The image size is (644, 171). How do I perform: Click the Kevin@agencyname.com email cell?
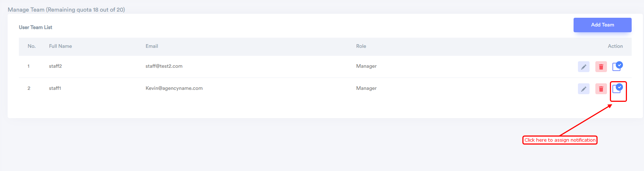click(x=174, y=88)
